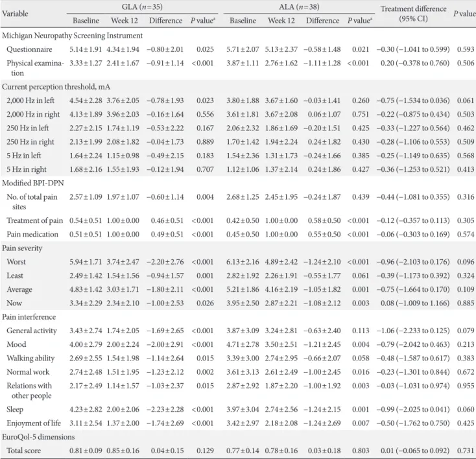The width and height of the screenshot is (476, 459).
Task: Click the 'Pain medication' row label
Action: (x=32, y=234)
